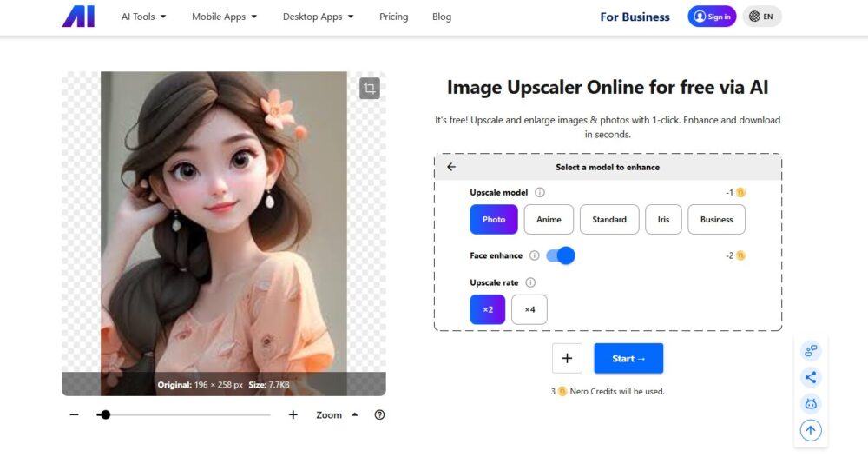868x464 pixels.
Task: Select the Iris upscale model
Action: pos(663,220)
